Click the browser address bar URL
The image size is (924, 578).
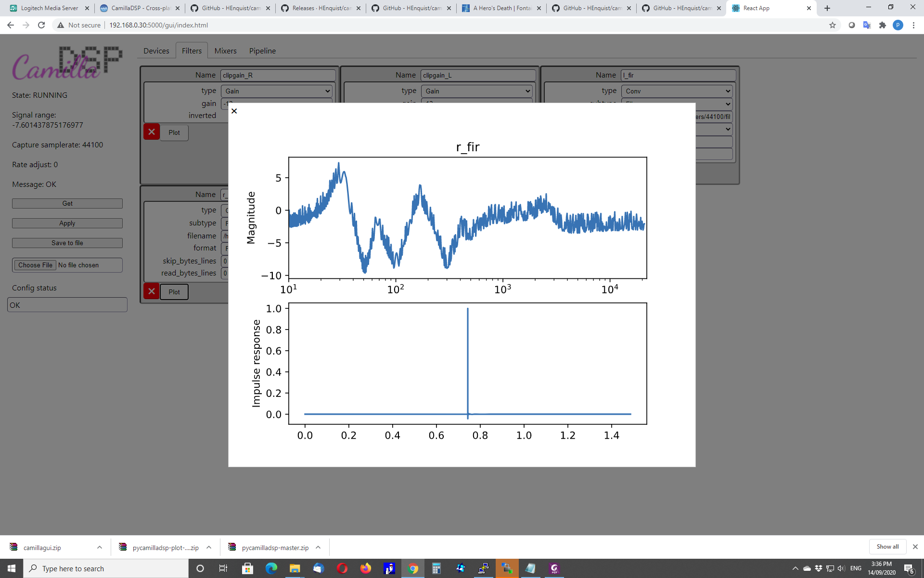158,25
